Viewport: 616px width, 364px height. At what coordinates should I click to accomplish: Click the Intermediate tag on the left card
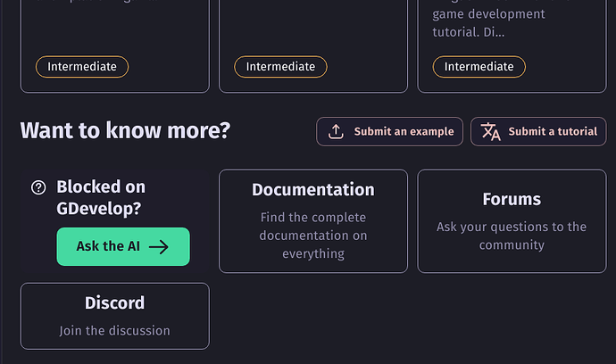pyautogui.click(x=82, y=67)
